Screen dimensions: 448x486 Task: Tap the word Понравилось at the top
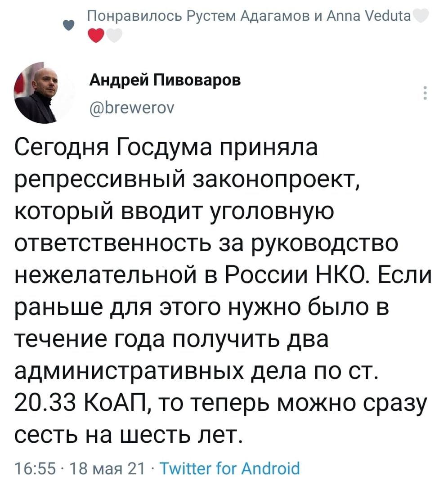point(134,18)
